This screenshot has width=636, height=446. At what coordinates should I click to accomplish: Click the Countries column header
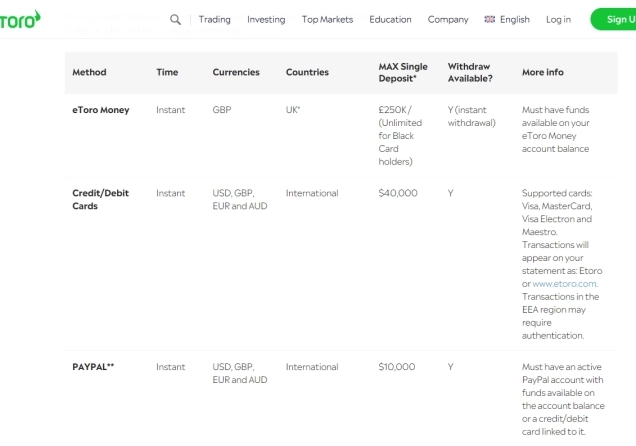tap(307, 72)
